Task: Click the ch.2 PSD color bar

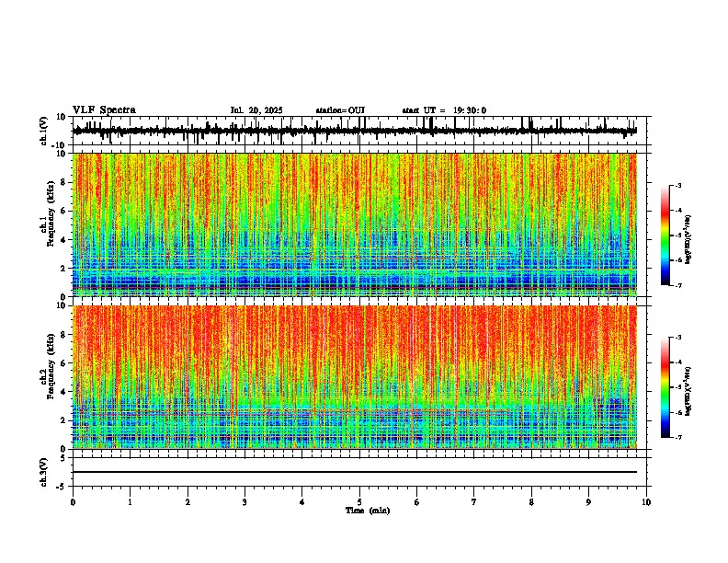Action: point(665,387)
